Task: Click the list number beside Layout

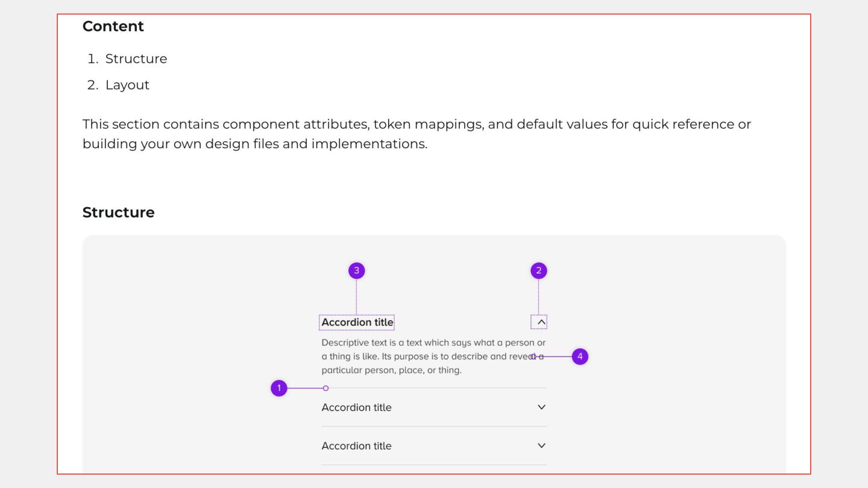Action: (x=92, y=85)
